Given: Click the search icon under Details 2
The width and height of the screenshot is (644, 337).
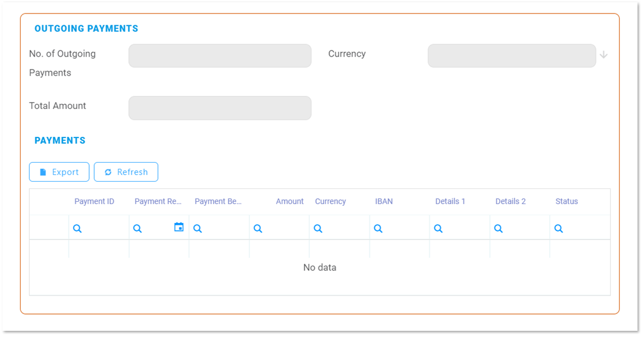Looking at the screenshot, I should tap(498, 229).
